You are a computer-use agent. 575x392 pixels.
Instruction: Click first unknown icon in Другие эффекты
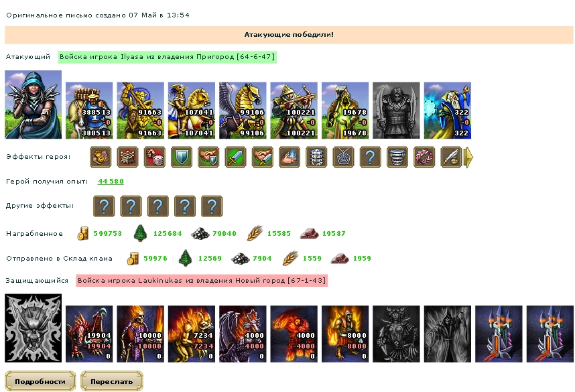(104, 206)
